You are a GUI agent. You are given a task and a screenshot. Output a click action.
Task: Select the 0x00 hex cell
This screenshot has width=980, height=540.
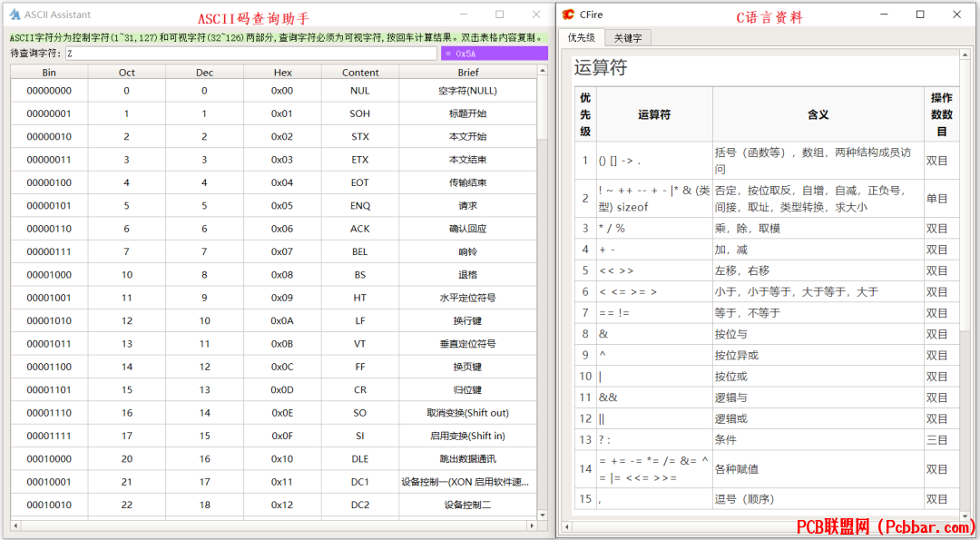282,91
